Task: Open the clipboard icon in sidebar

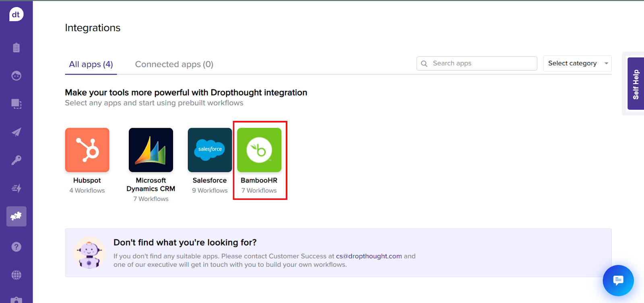Action: tap(16, 48)
